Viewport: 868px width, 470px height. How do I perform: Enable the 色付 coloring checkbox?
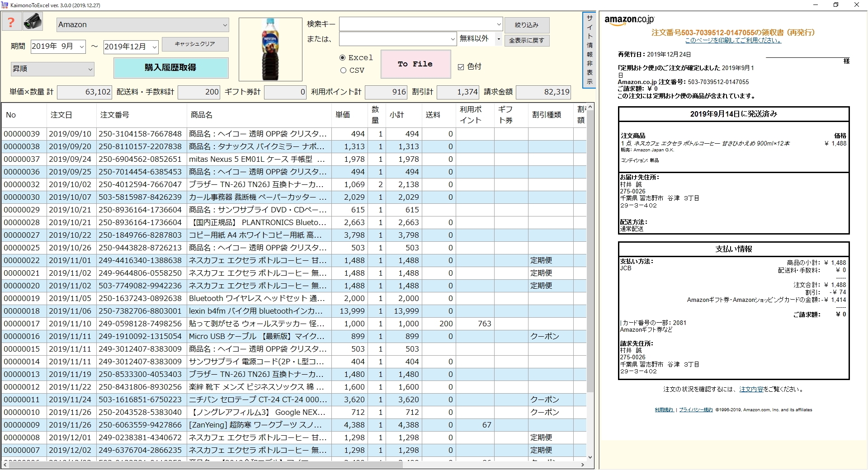point(461,66)
